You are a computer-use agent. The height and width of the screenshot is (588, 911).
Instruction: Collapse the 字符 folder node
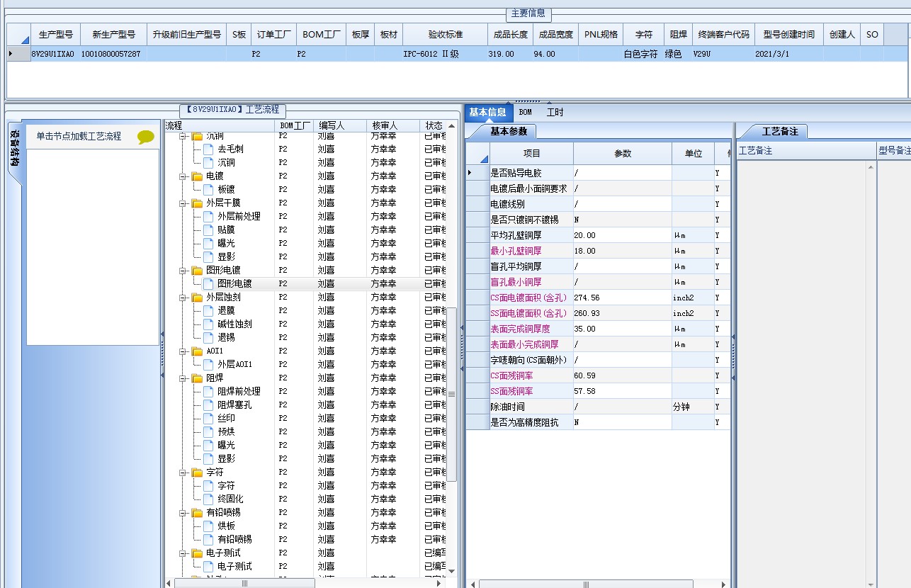(182, 473)
